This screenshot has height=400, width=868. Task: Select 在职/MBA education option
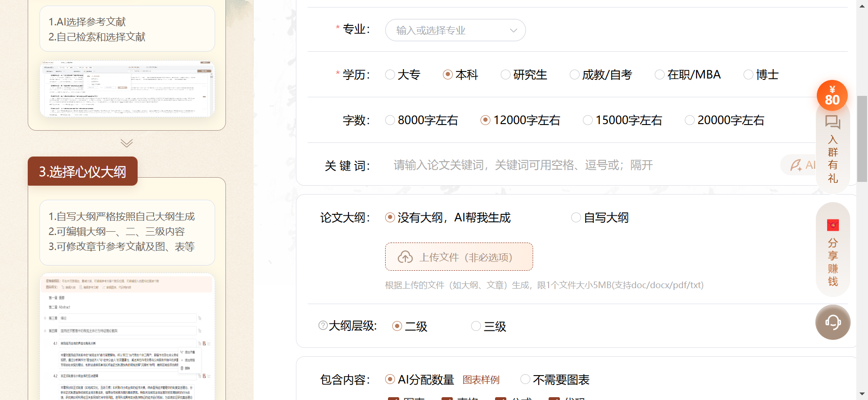(x=659, y=75)
